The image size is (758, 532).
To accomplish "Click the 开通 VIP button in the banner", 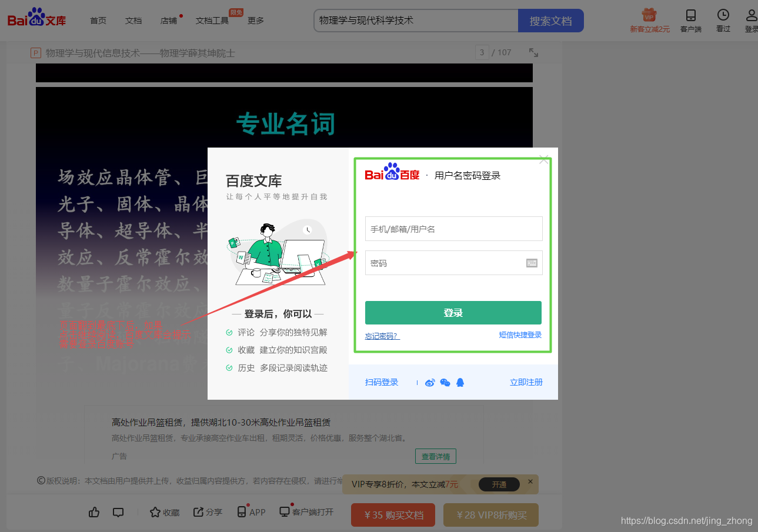I will pyautogui.click(x=499, y=484).
